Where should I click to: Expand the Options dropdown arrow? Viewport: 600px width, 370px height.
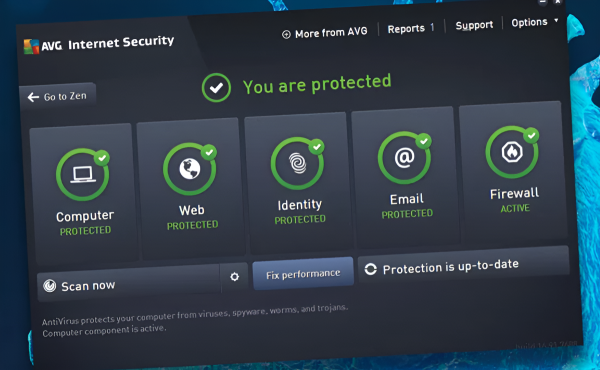point(556,20)
